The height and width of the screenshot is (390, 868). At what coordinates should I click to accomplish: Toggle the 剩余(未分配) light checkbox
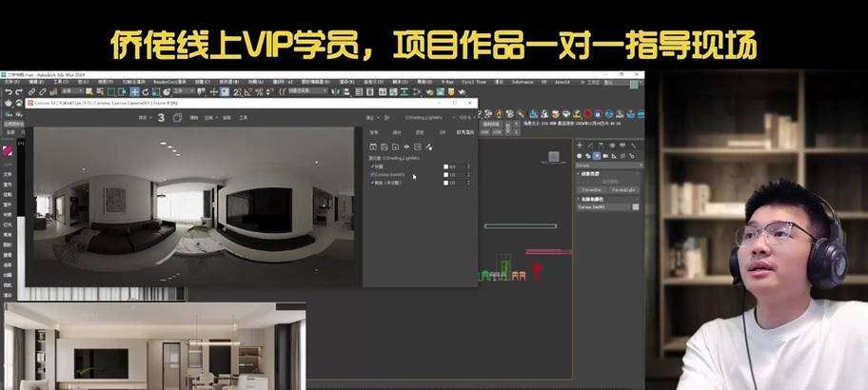pyautogui.click(x=372, y=183)
